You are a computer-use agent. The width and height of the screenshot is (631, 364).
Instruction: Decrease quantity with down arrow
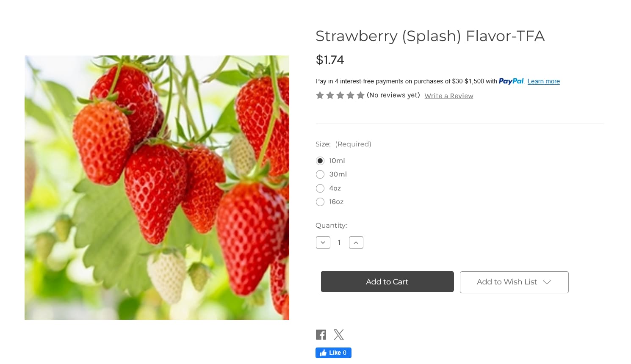click(x=323, y=243)
